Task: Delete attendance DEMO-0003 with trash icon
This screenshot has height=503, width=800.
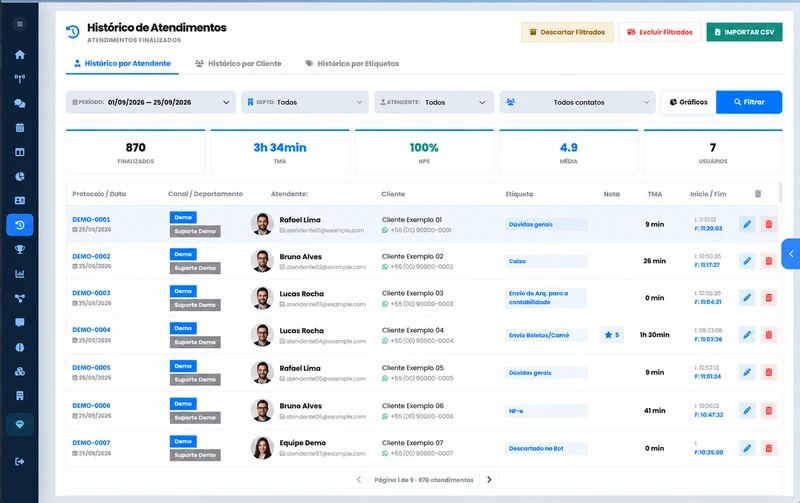Action: [x=768, y=297]
